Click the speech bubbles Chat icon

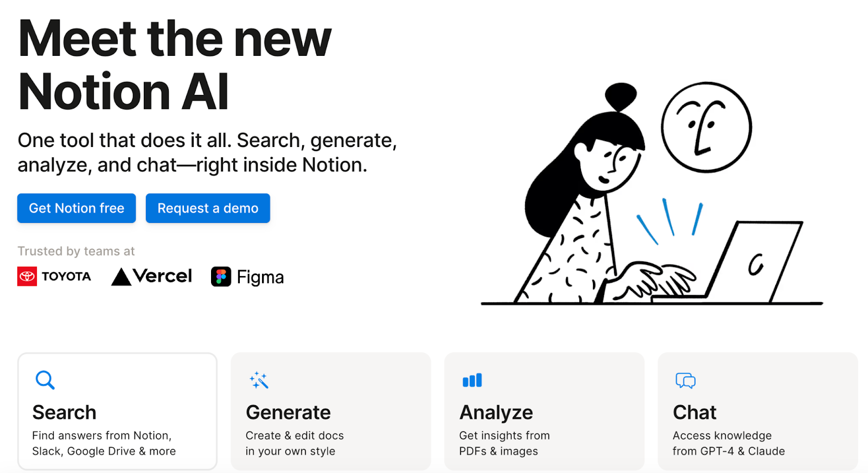tap(685, 380)
